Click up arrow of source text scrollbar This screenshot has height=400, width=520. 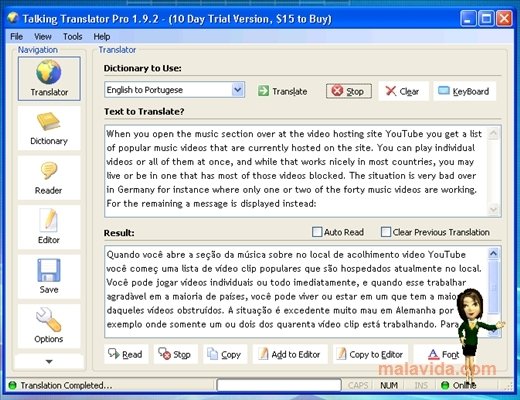(x=493, y=133)
